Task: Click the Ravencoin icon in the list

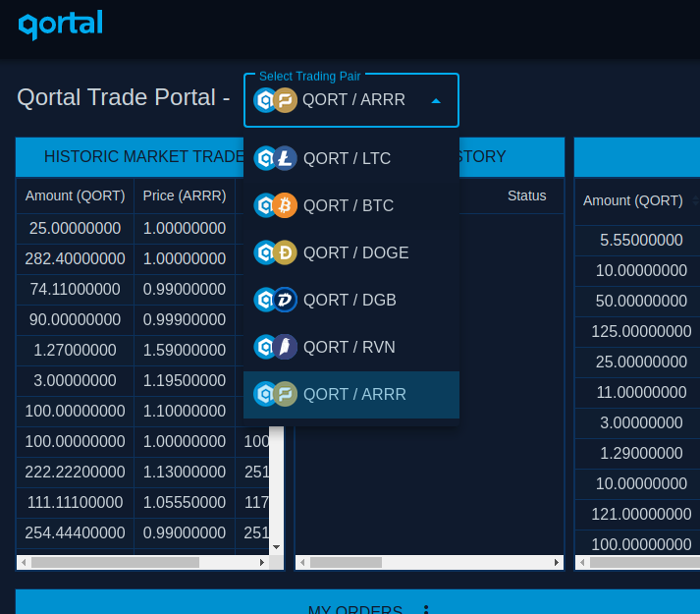Action: [x=285, y=347]
